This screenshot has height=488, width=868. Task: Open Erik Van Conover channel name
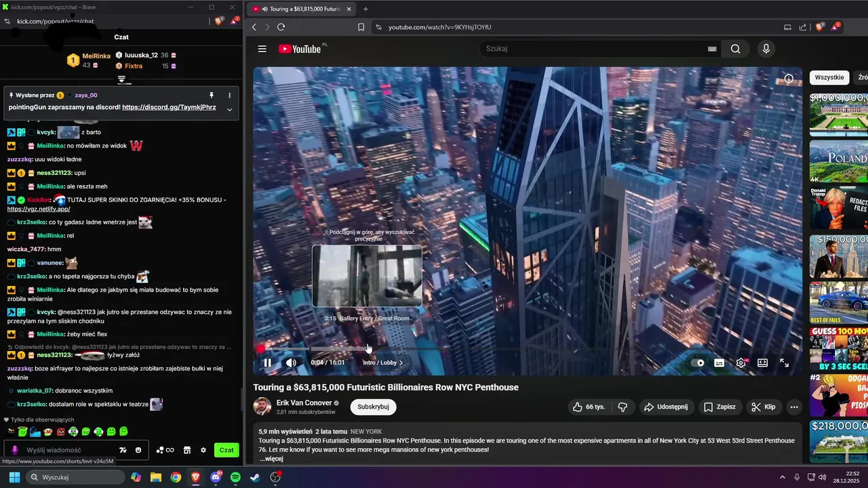point(304,403)
